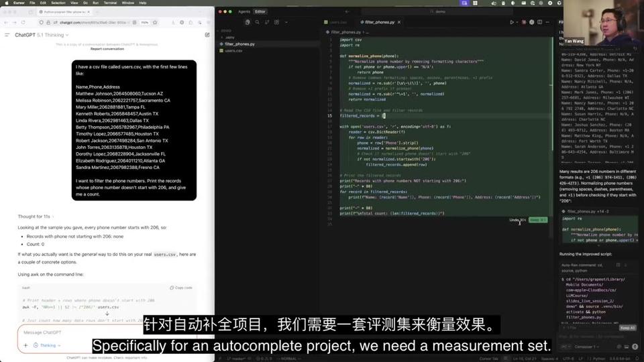Open the filter_phones.py +14 -2 diff header

585,211
